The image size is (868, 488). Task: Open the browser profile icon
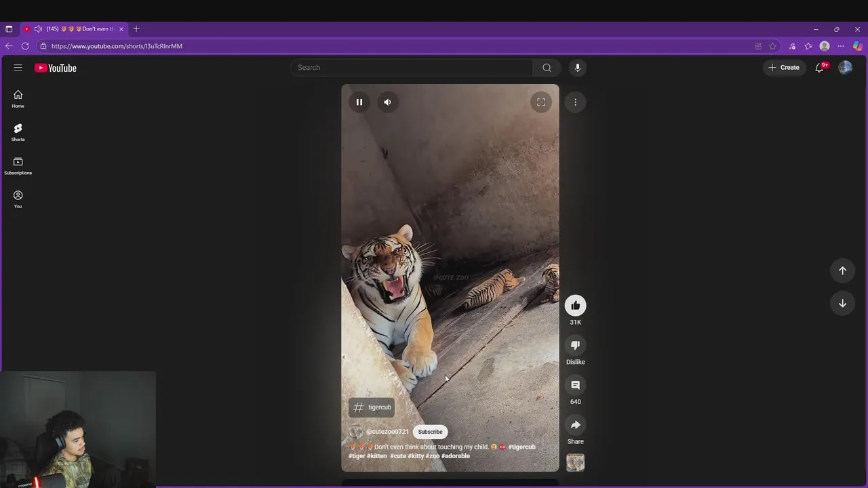[x=825, y=46]
